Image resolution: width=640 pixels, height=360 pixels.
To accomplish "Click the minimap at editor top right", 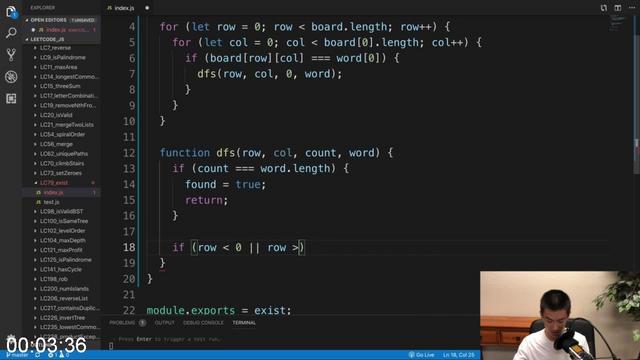I will pos(618,23).
